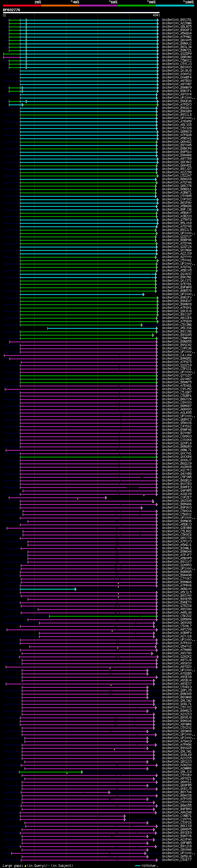Viewport: 197px width, 868px height.
Task: Select the UniRef100_B9GEU6 label
Action: tap(177, 101)
